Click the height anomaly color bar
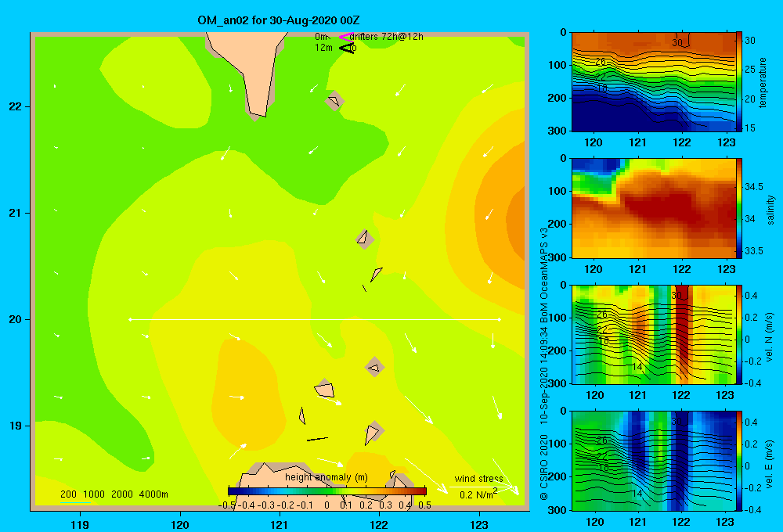This screenshot has width=783, height=532. pyautogui.click(x=327, y=491)
